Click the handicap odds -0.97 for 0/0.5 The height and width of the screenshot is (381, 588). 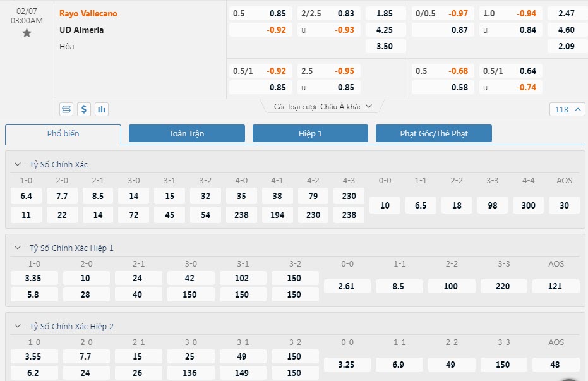pos(459,13)
